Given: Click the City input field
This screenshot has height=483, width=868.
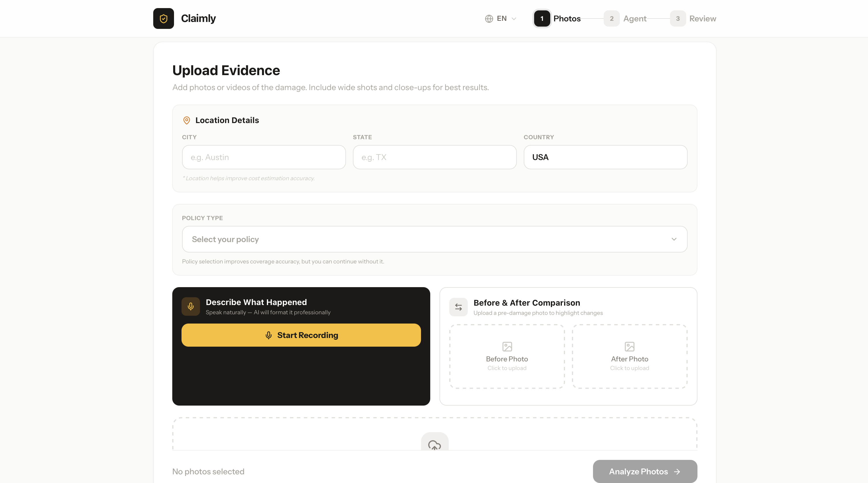Looking at the screenshot, I should (263, 157).
